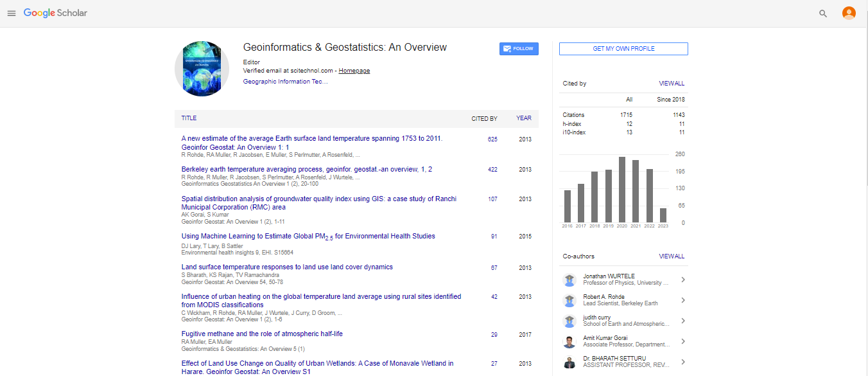
Task: Open the 625 citations count link
Action: click(x=492, y=139)
